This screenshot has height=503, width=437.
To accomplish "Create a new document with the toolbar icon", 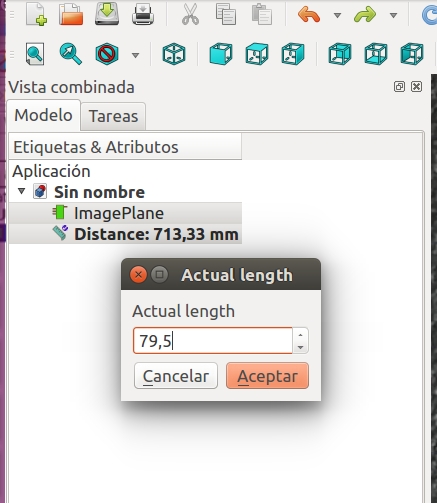I will pyautogui.click(x=36, y=14).
